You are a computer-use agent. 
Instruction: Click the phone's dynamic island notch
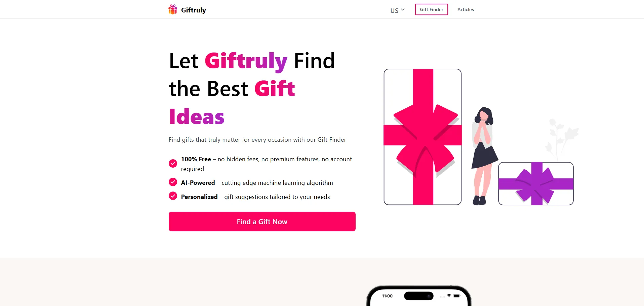(x=419, y=296)
